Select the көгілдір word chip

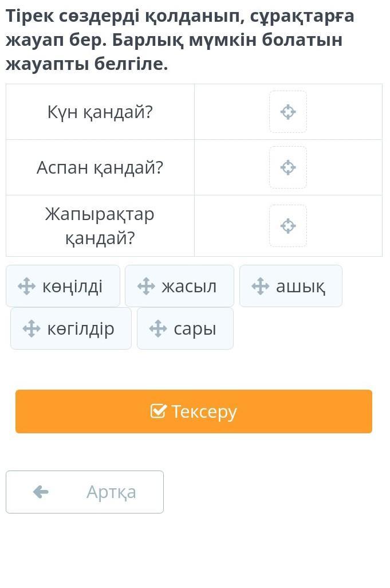71,328
